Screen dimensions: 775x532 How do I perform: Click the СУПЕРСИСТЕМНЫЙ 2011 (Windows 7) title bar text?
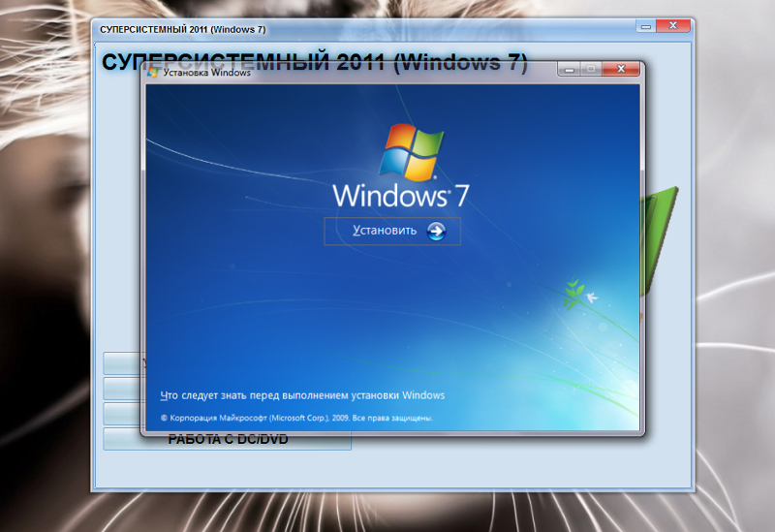coord(182,30)
